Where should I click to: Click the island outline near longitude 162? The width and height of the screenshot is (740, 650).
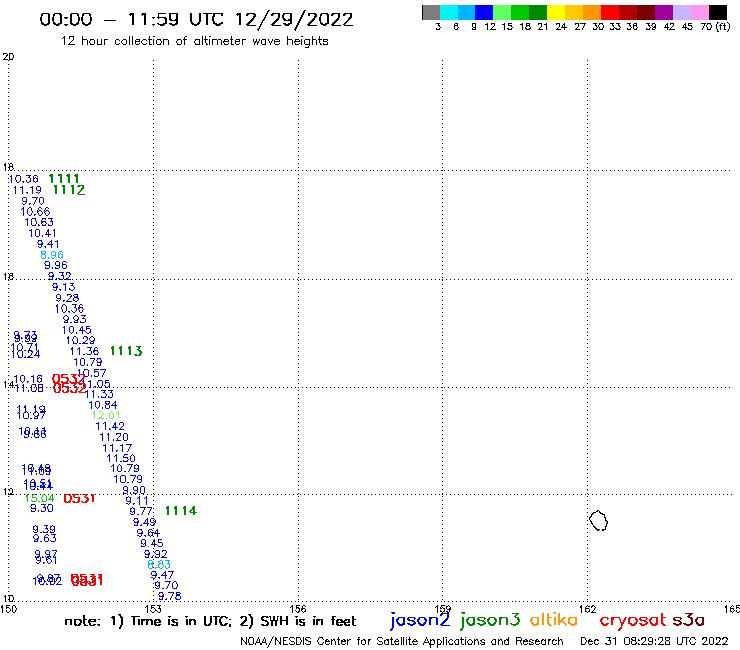(598, 521)
